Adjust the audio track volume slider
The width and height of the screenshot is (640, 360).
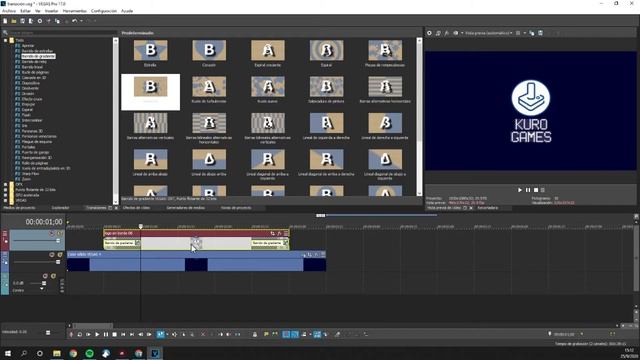[x=44, y=283]
